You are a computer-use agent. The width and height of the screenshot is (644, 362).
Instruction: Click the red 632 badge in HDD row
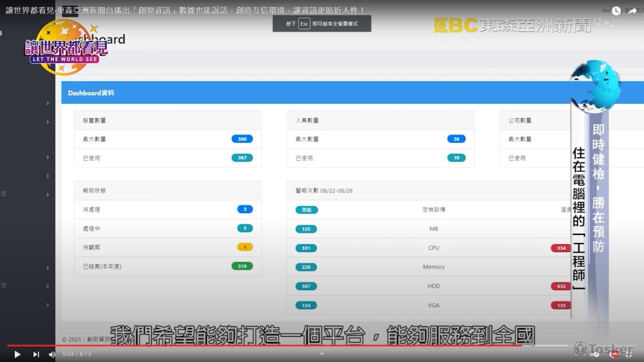(561, 286)
